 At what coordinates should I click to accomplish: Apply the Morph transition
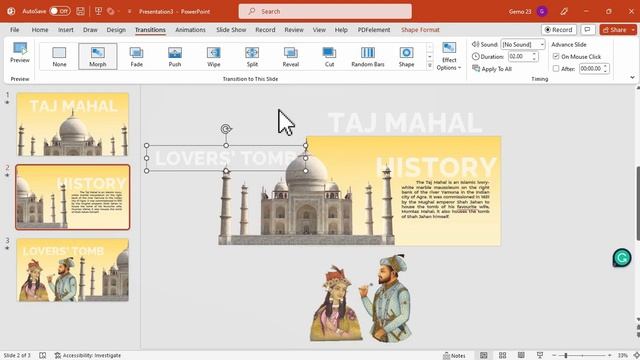[98, 56]
